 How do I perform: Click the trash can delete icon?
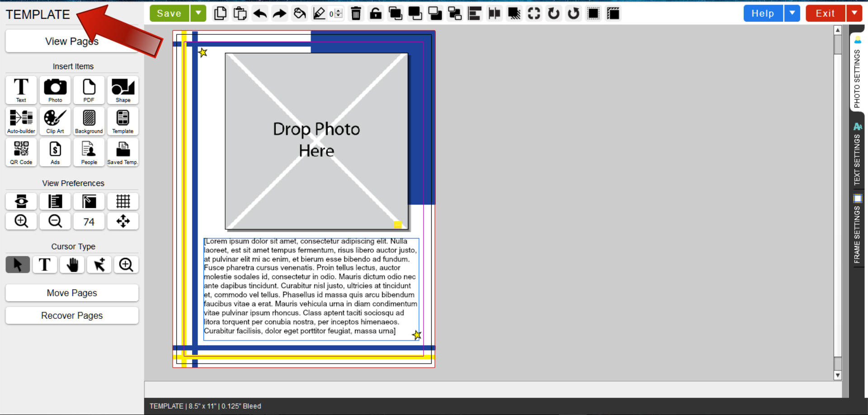356,14
